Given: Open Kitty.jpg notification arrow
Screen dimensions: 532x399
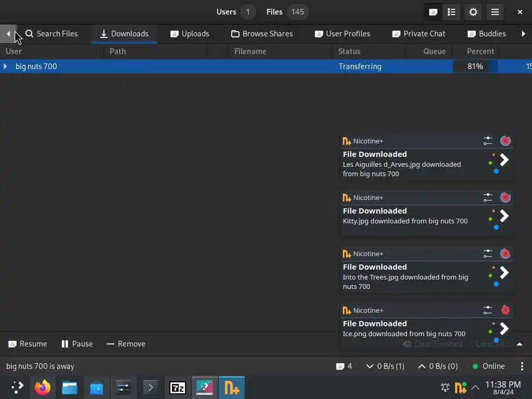Looking at the screenshot, I should click(504, 216).
